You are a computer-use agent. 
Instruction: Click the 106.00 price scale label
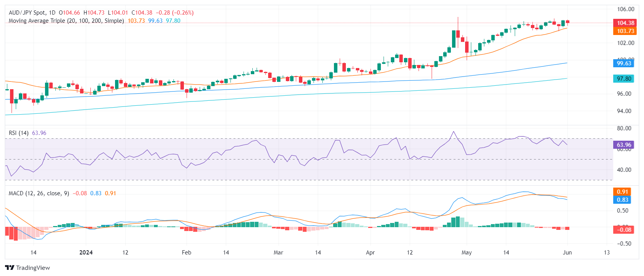tap(625, 9)
